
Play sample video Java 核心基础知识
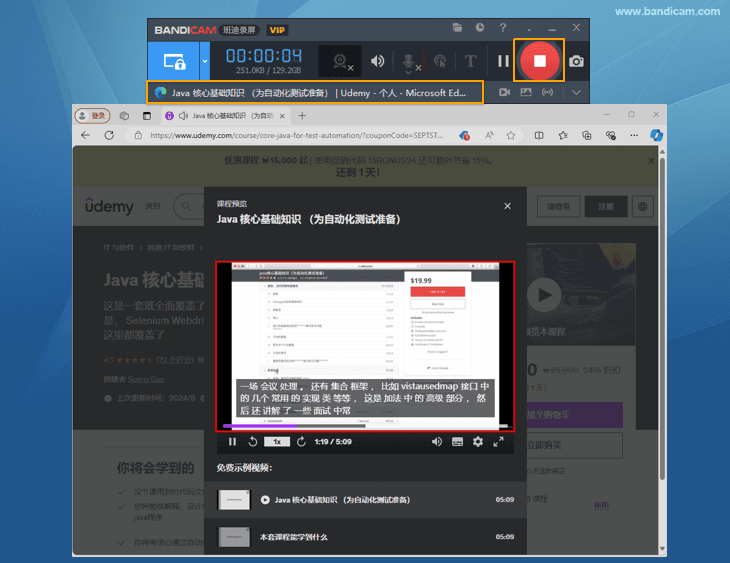coord(365,500)
